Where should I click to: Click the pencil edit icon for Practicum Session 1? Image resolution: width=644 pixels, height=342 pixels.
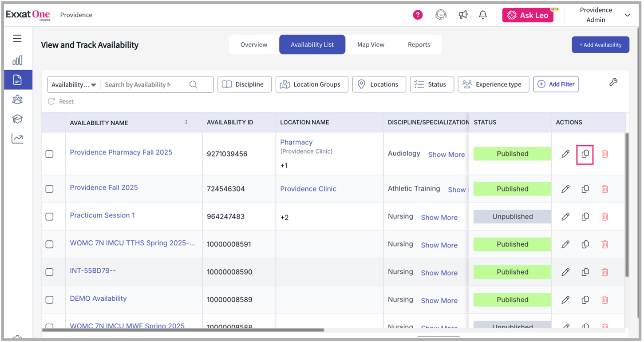(565, 217)
